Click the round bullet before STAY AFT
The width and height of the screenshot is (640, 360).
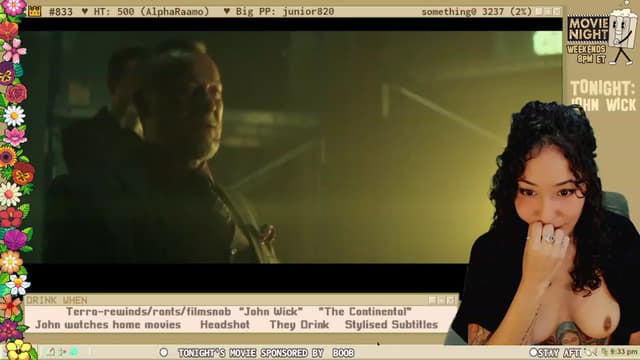(533, 352)
